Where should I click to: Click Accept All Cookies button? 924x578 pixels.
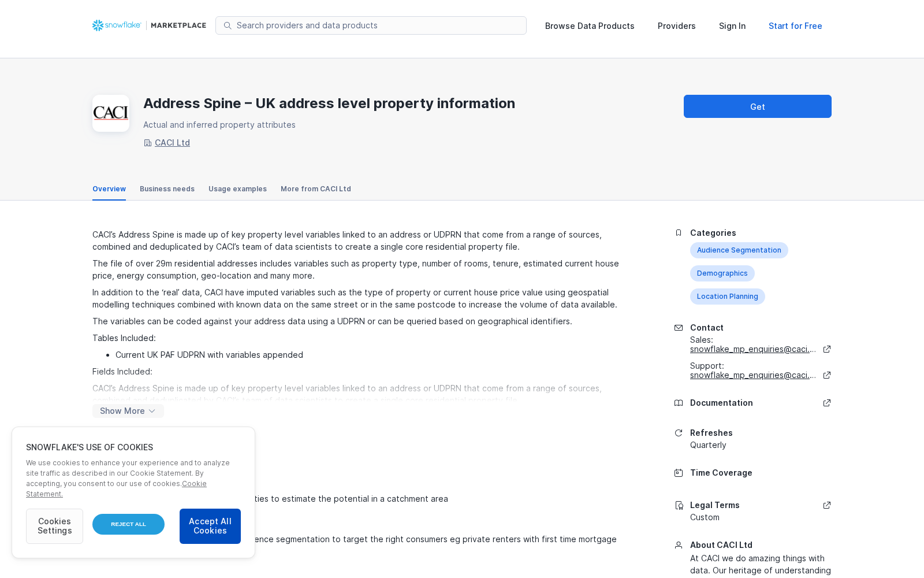210,526
